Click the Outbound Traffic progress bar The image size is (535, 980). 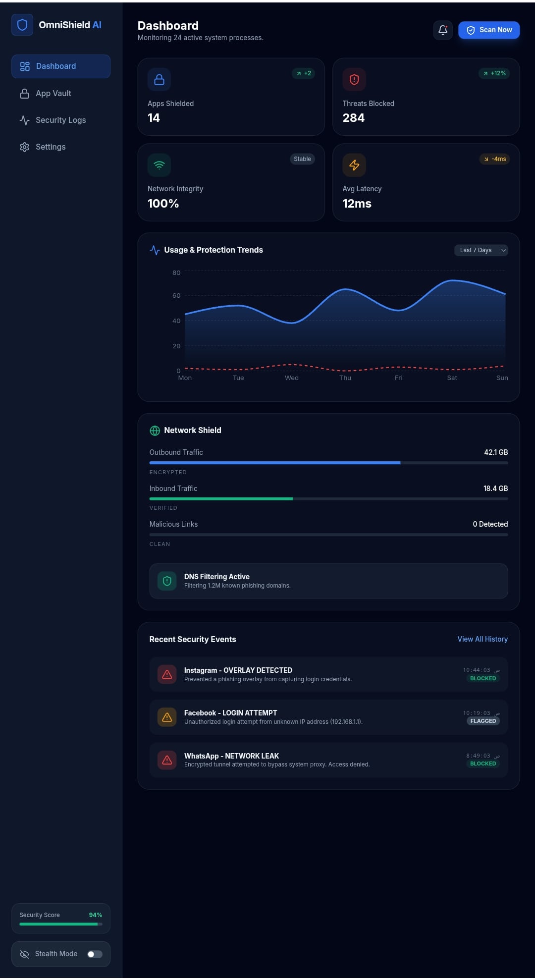pyautogui.click(x=328, y=463)
